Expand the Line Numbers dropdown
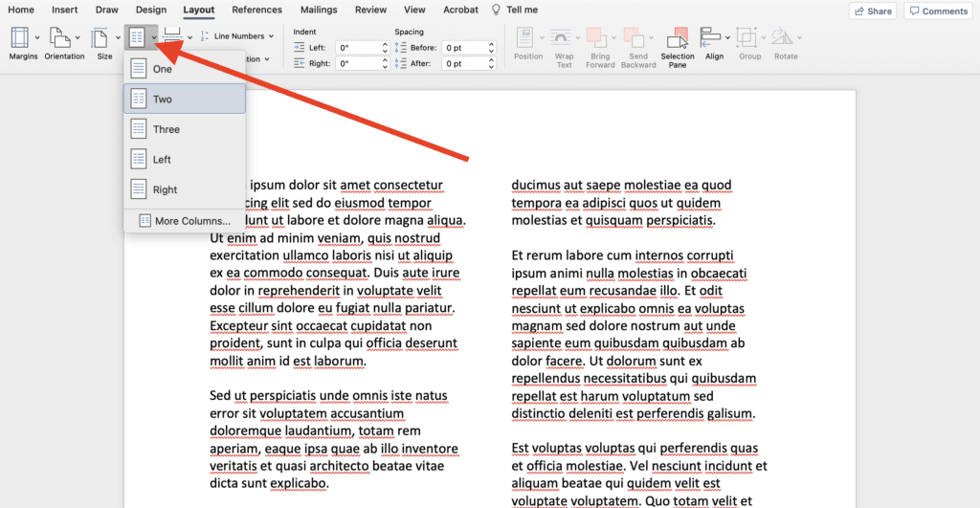The image size is (980, 508). click(238, 36)
